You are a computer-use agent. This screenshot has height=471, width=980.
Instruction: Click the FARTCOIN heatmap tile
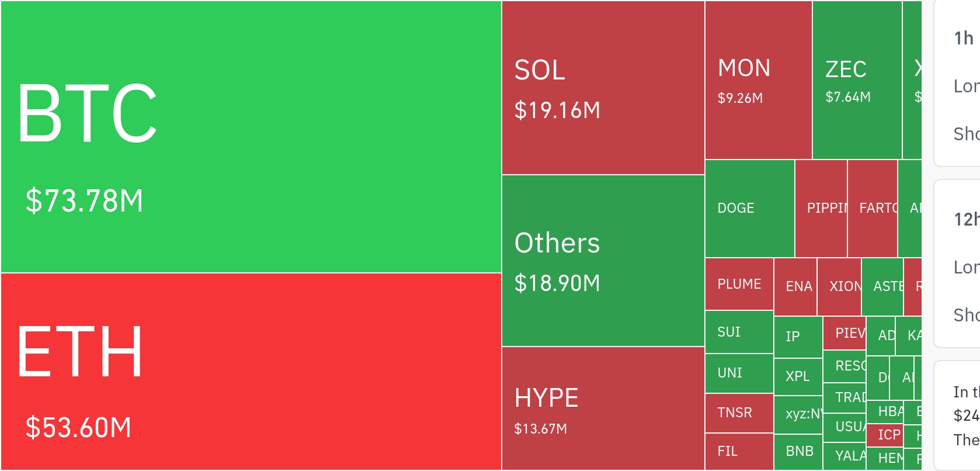[x=872, y=209]
